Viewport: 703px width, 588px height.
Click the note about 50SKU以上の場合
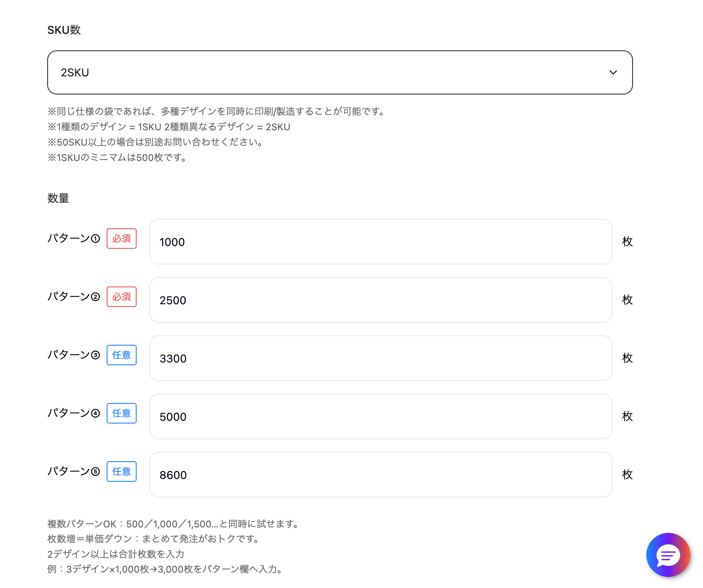pos(155,142)
